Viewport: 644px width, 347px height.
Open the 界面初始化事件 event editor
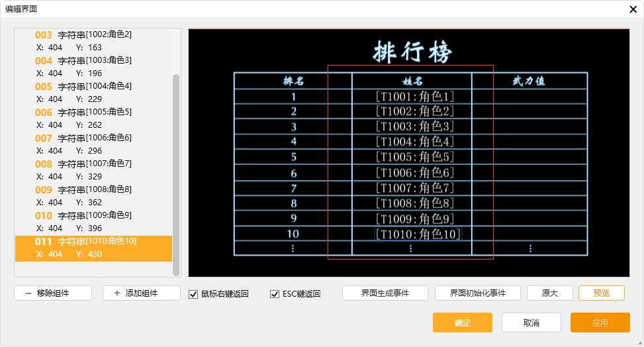478,293
